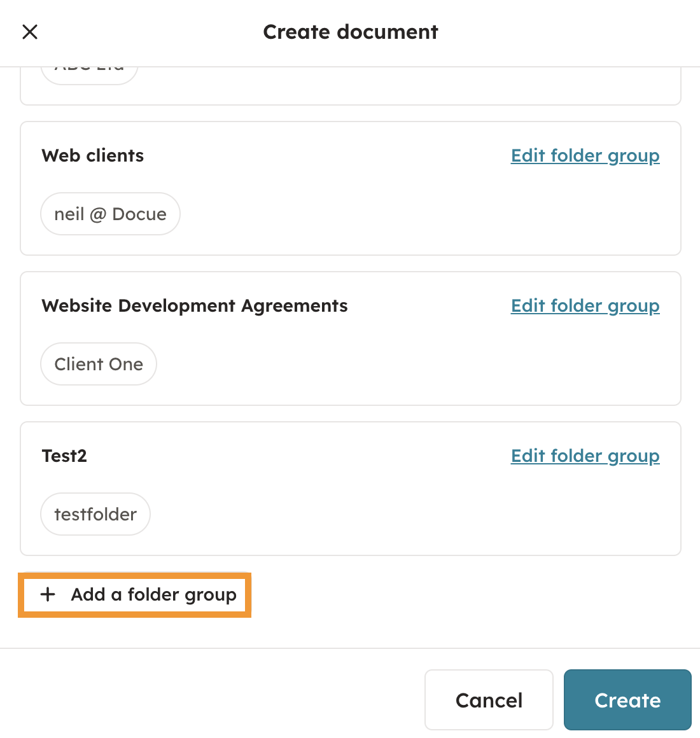This screenshot has width=700, height=738.
Task: Select the testfolder folder chip
Action: point(95,515)
